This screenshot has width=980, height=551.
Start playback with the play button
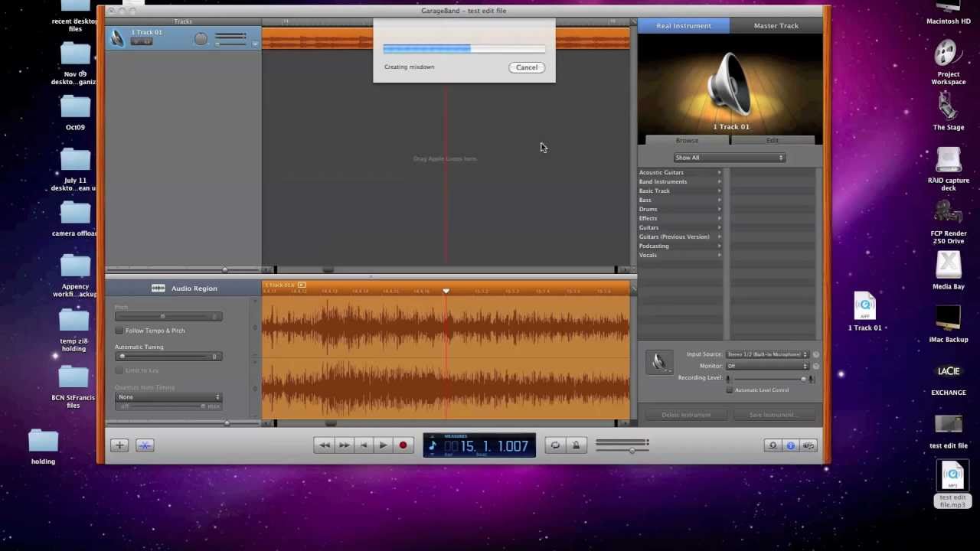click(x=384, y=445)
